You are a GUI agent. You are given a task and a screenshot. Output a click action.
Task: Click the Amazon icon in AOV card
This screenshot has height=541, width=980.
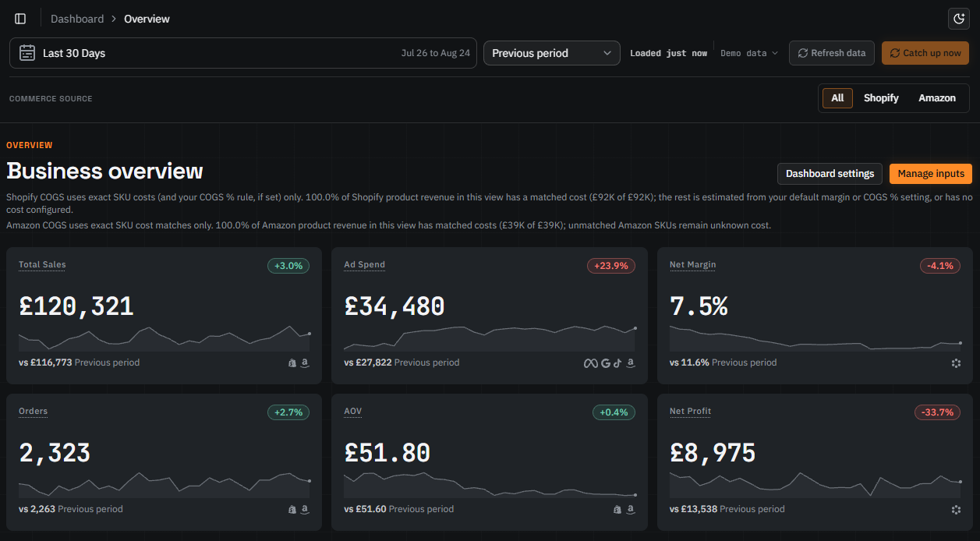click(631, 509)
